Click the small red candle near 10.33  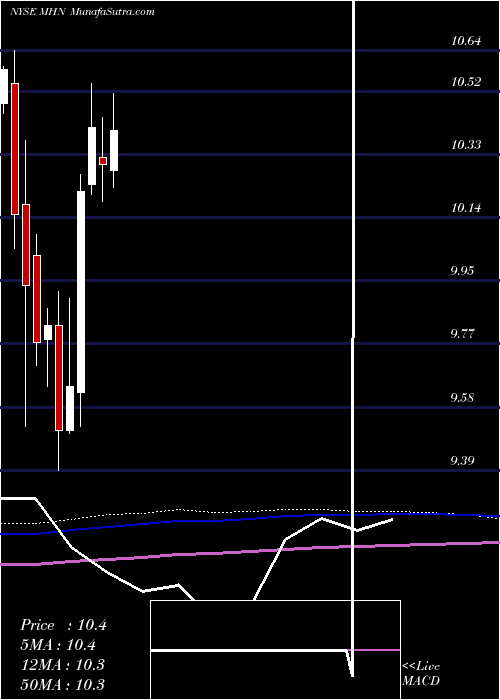tap(103, 161)
